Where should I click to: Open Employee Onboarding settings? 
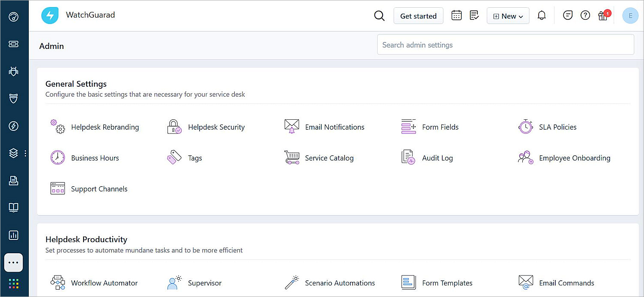point(575,158)
